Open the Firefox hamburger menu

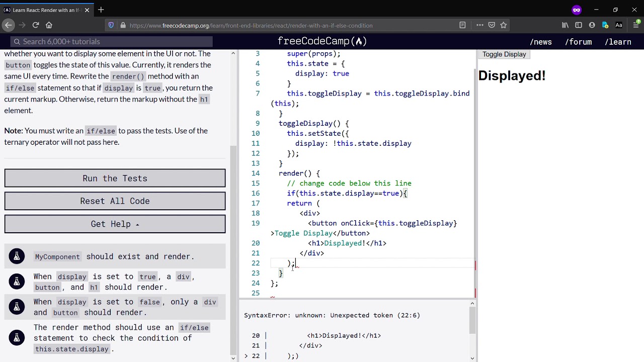pos(636,25)
